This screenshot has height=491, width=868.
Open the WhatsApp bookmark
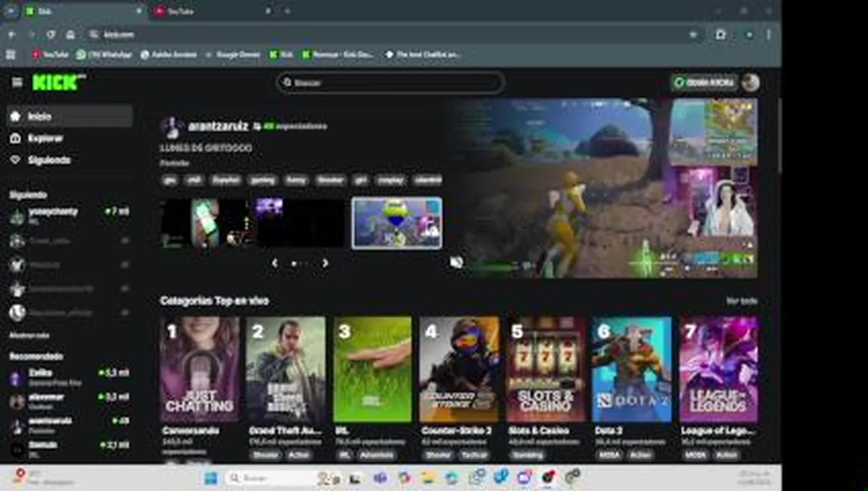pyautogui.click(x=104, y=55)
